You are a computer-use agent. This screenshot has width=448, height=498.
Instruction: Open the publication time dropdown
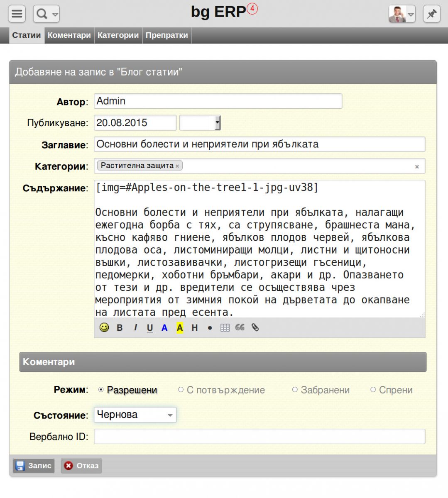point(218,123)
